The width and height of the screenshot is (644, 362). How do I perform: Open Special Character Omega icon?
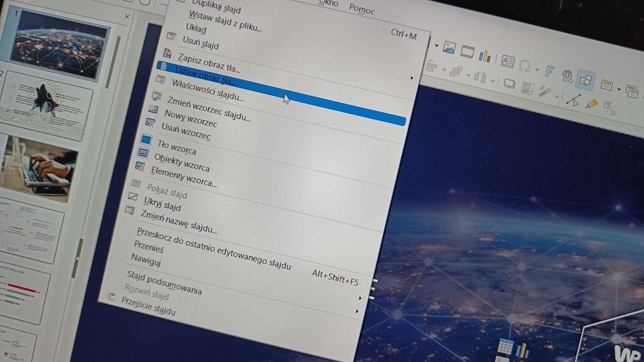tap(525, 65)
